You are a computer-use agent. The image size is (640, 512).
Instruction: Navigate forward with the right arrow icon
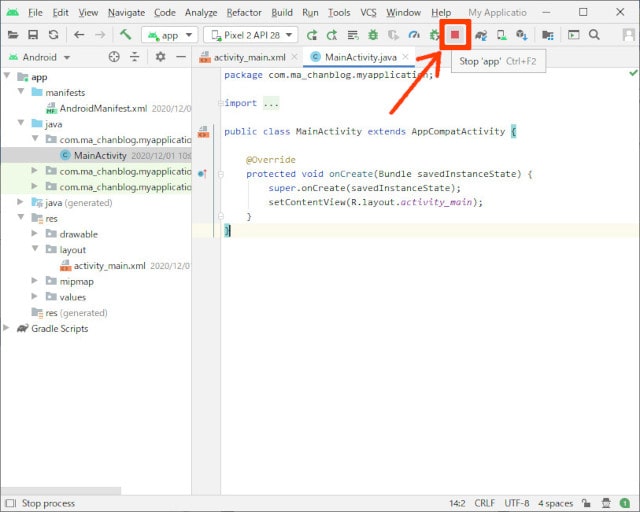click(100, 35)
